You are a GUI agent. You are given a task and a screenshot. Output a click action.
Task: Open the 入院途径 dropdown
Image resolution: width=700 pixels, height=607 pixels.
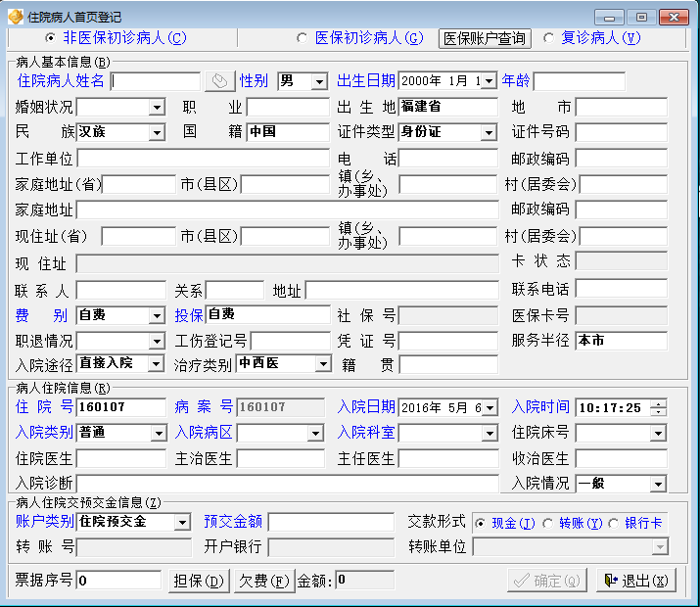pyautogui.click(x=156, y=364)
